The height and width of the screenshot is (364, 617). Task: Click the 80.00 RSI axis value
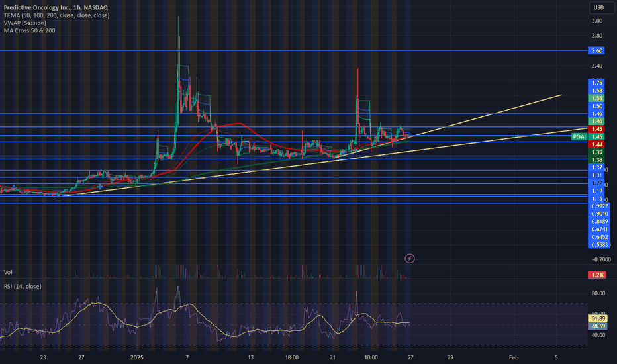tap(598, 293)
